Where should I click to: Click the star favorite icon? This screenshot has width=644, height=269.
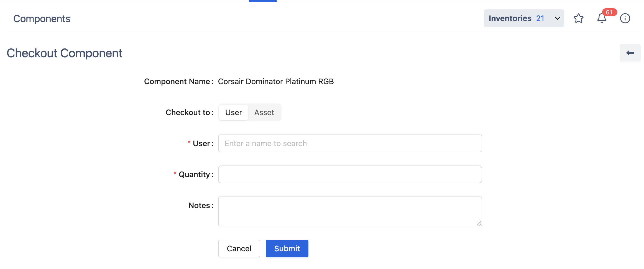[x=578, y=18]
